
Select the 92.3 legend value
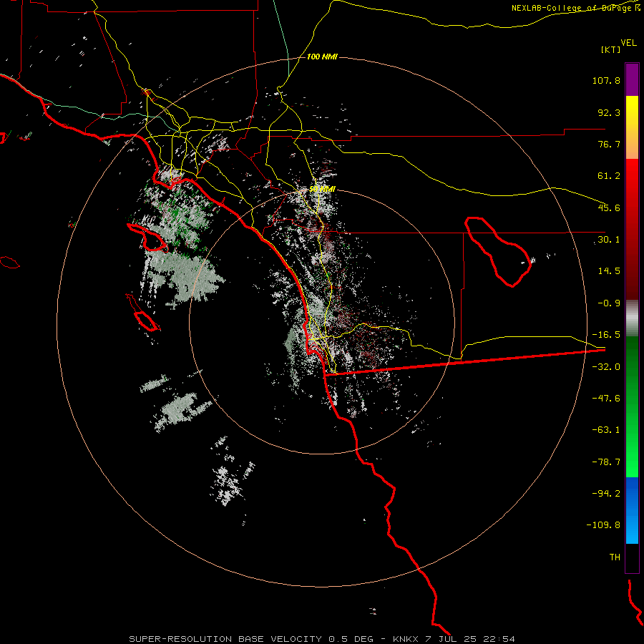point(609,112)
